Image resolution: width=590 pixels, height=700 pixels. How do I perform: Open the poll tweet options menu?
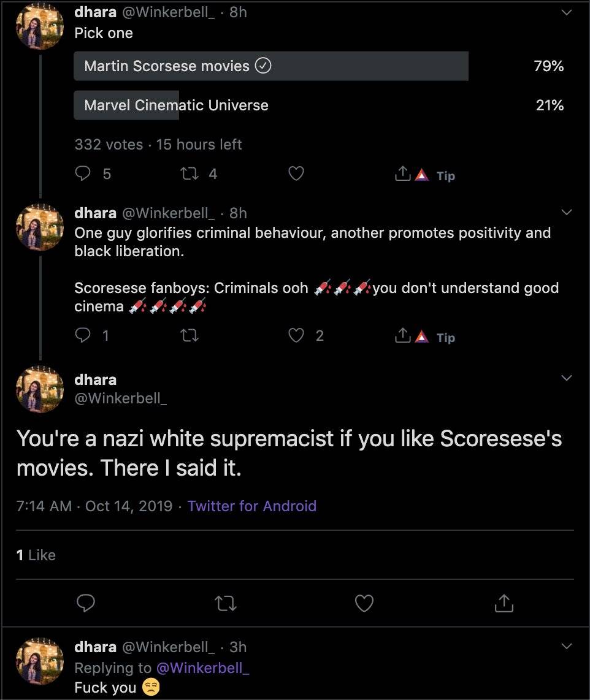point(565,12)
